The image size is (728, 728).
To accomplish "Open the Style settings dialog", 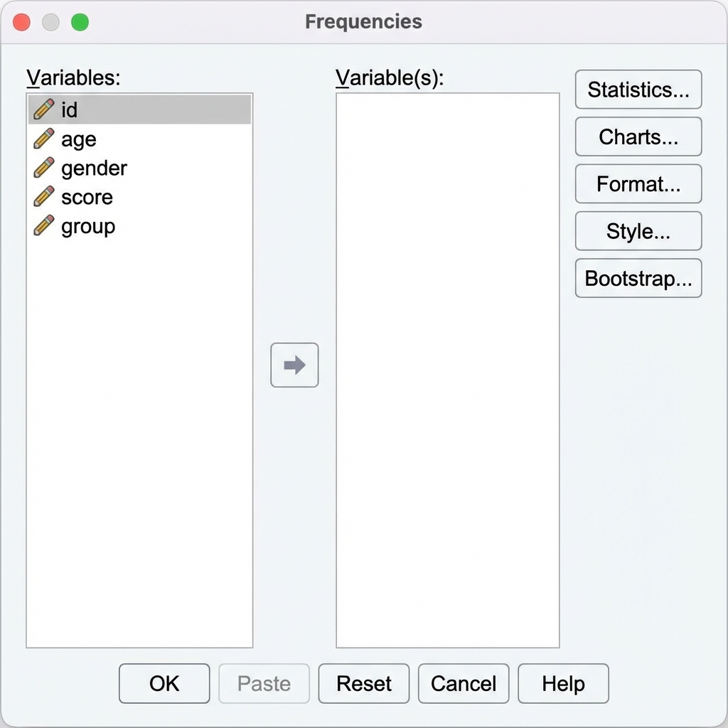I will (638, 231).
